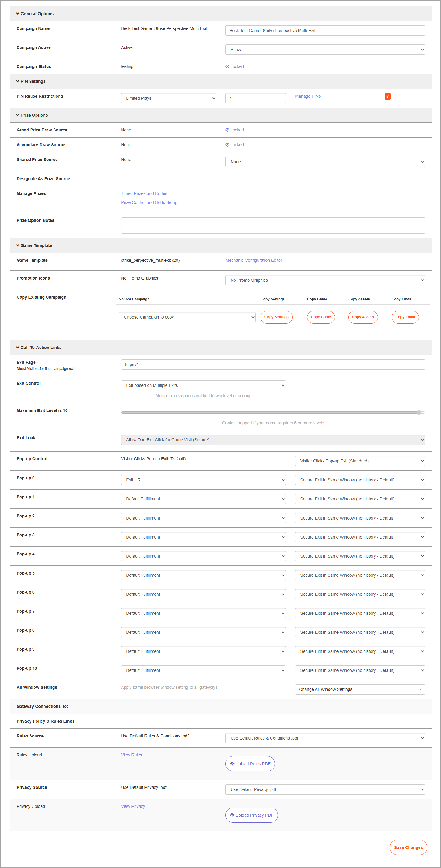Click the Copy Assets button

coord(363,317)
